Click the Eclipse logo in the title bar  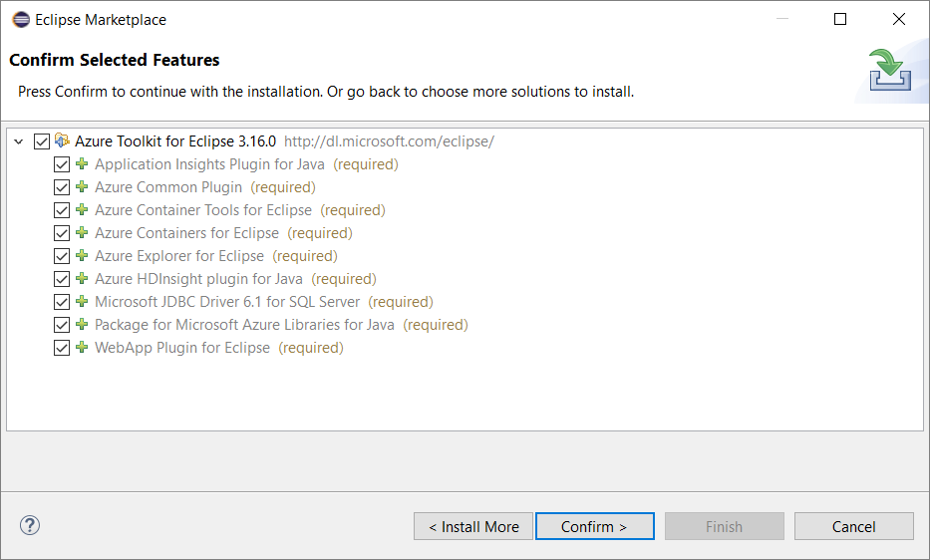[x=21, y=20]
